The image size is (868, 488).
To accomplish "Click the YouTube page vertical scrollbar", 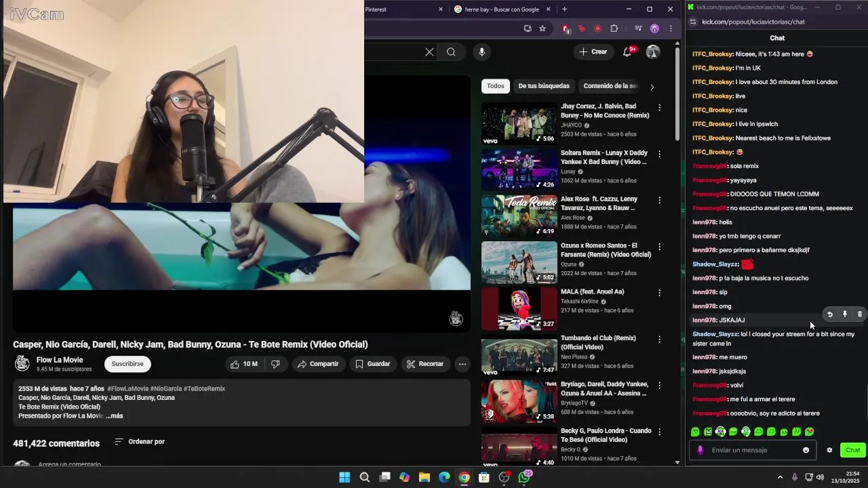I will tap(677, 95).
